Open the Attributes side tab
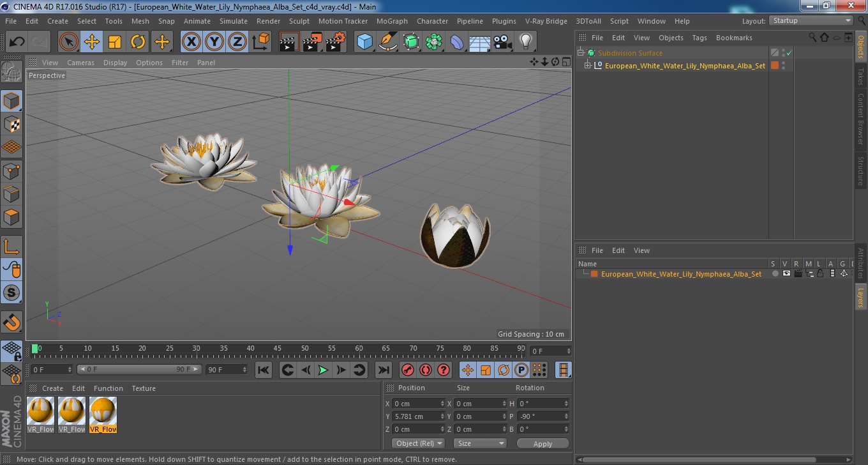Screen dimensions: 868x465 pos(861,263)
